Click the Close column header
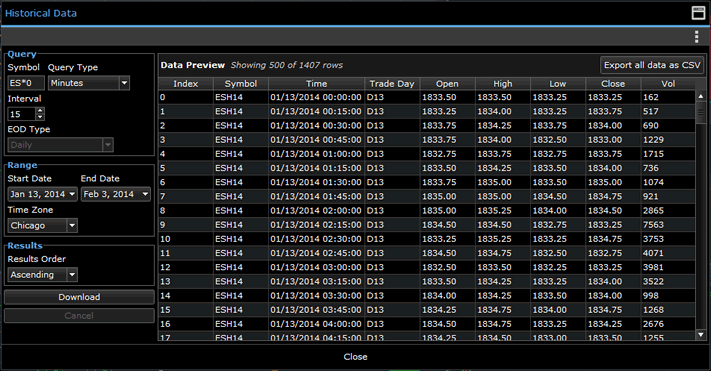The width and height of the screenshot is (711, 371). coord(613,84)
